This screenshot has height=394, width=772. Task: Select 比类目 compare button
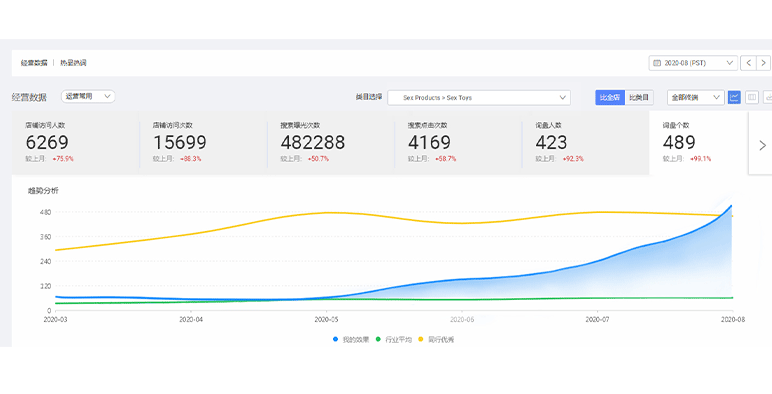coord(640,98)
